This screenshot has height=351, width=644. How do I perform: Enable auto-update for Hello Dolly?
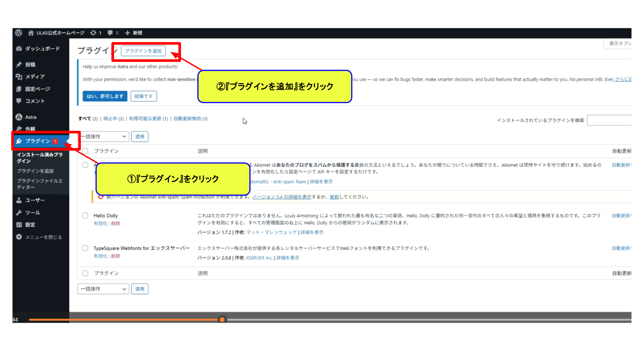622,215
